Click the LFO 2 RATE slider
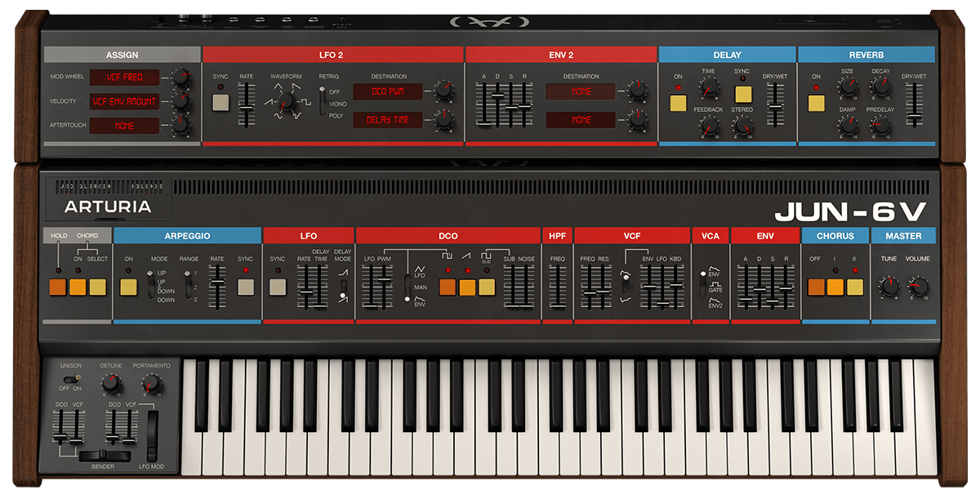Image resolution: width=980 pixels, height=499 pixels. tap(246, 104)
